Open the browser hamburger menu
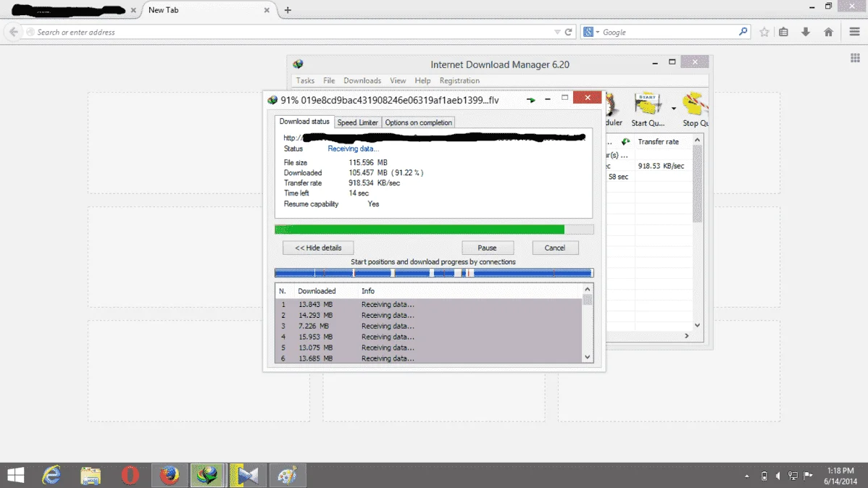 click(854, 32)
